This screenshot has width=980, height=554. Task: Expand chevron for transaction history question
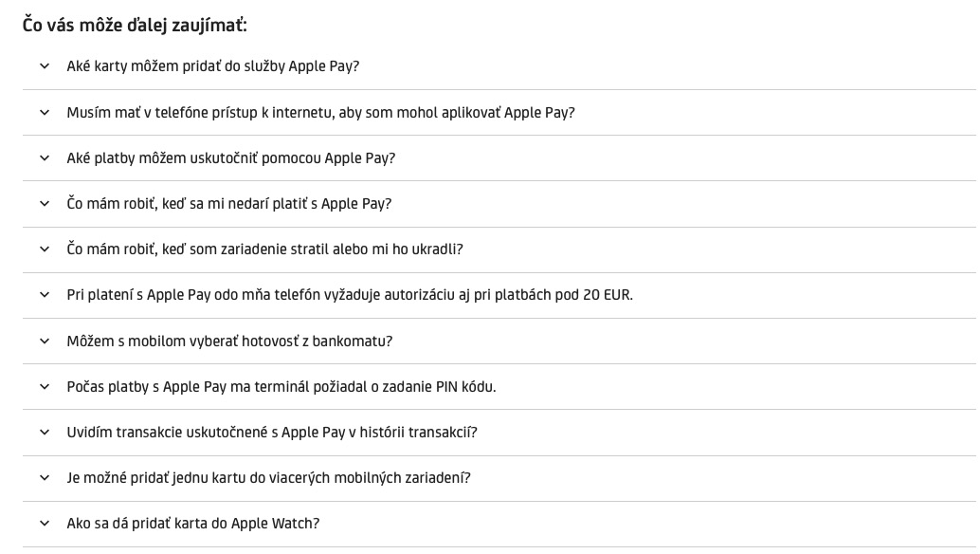tap(44, 432)
